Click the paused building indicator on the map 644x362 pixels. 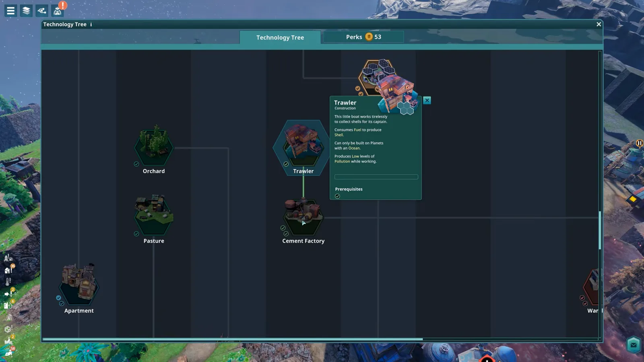(x=639, y=143)
